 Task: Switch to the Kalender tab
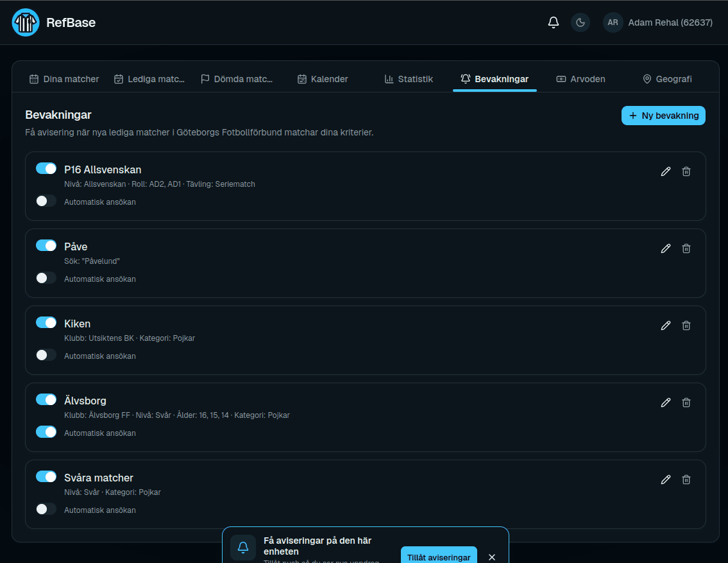click(x=323, y=79)
